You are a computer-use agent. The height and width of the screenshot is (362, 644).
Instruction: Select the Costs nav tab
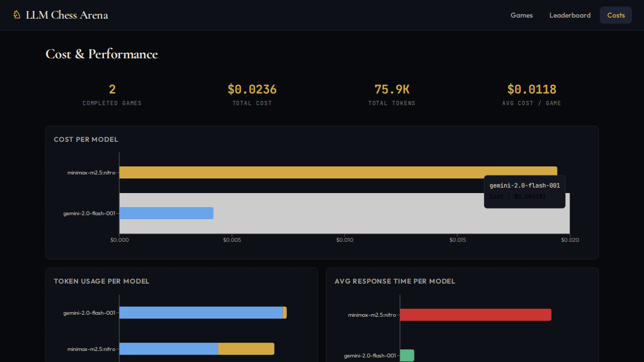(616, 15)
